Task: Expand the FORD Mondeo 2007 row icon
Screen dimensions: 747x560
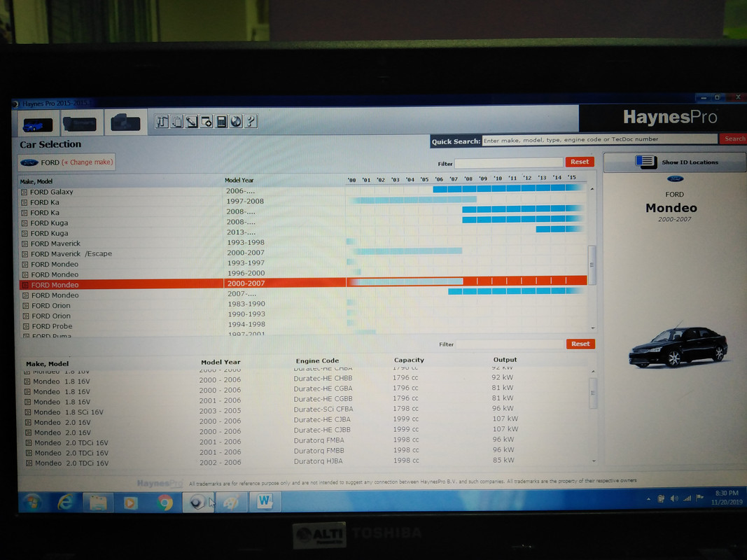Action: [26, 295]
